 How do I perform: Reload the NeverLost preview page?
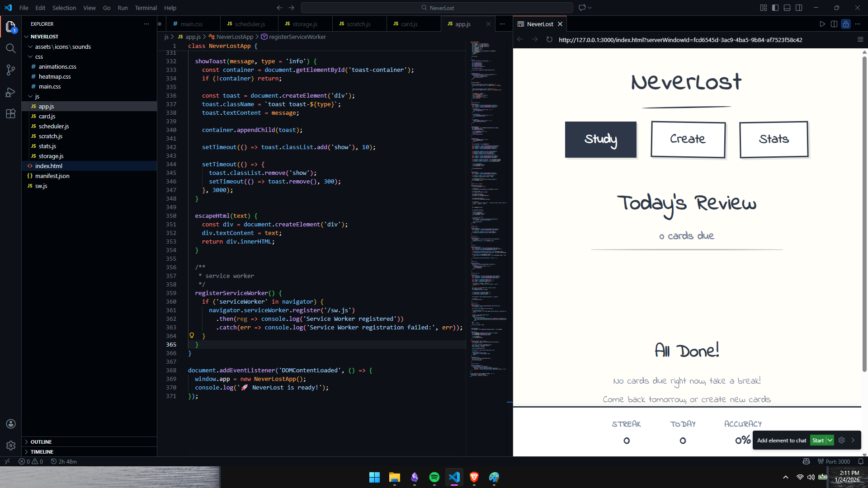tap(549, 40)
